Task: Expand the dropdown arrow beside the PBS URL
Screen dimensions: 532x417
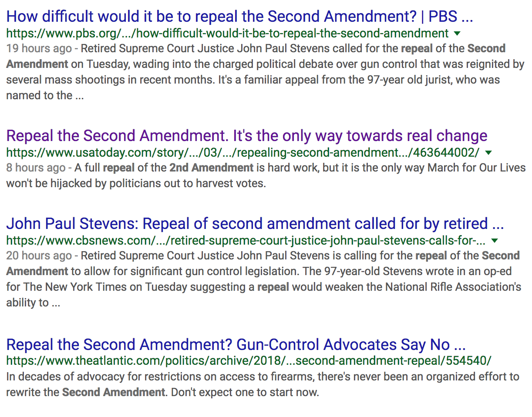Action: pos(457,34)
